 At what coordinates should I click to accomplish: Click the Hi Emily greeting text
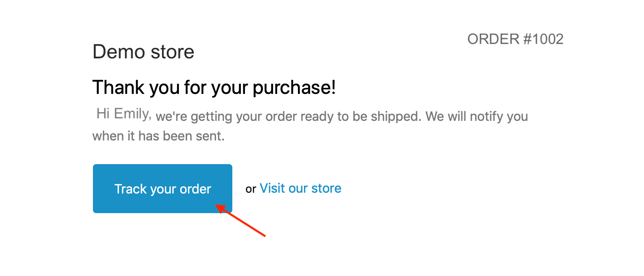124,114
